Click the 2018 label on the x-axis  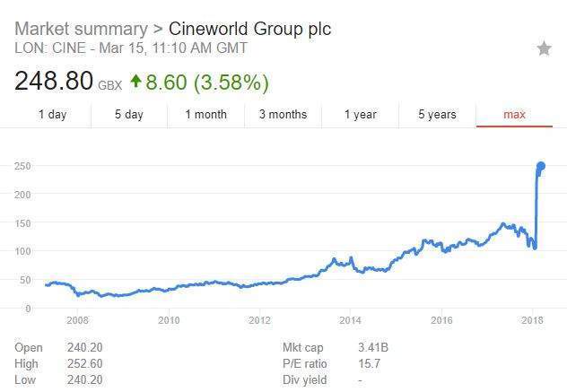(x=532, y=320)
